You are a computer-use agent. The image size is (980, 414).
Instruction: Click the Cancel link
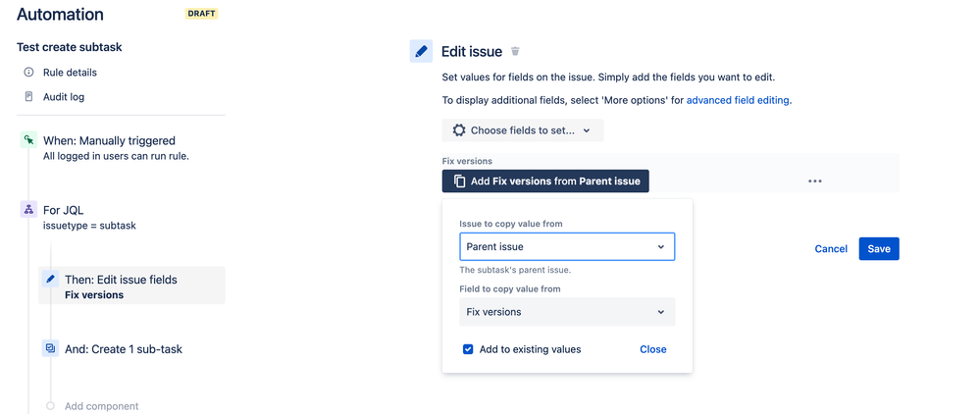point(830,249)
